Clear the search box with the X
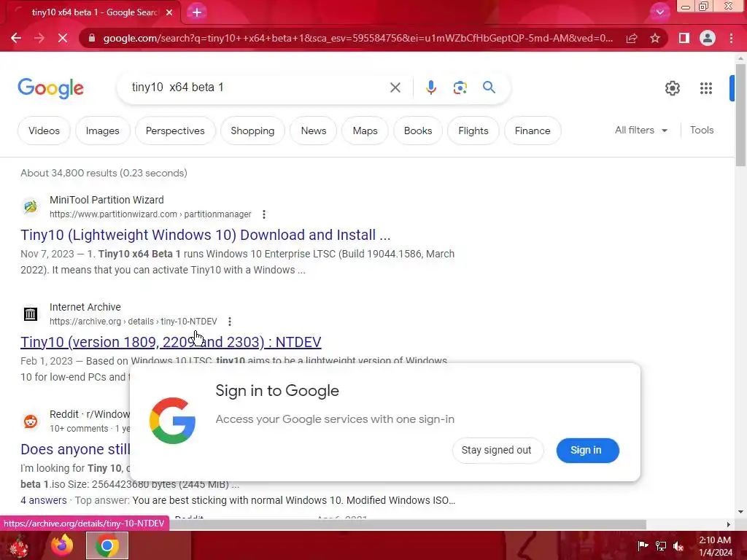Screen dimensions: 747x560 tap(395, 87)
